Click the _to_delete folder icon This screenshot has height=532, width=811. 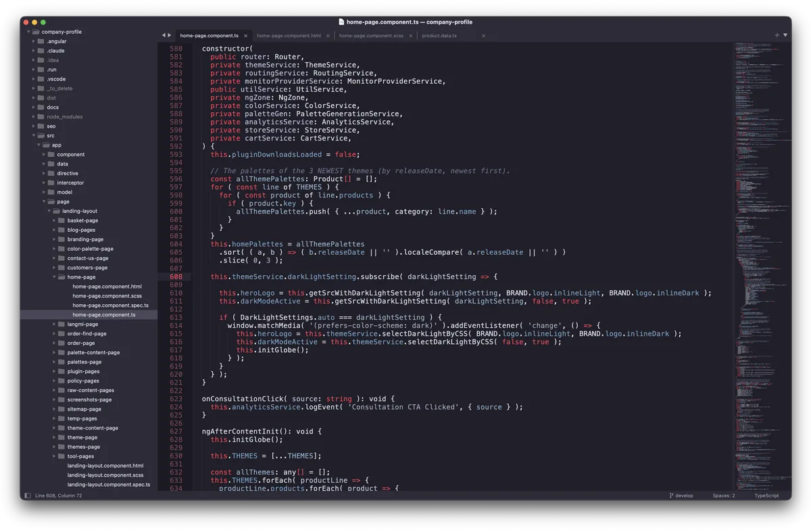click(41, 89)
